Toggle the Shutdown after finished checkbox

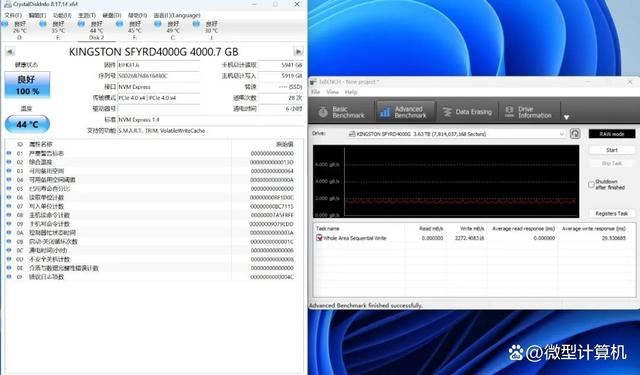coord(591,184)
